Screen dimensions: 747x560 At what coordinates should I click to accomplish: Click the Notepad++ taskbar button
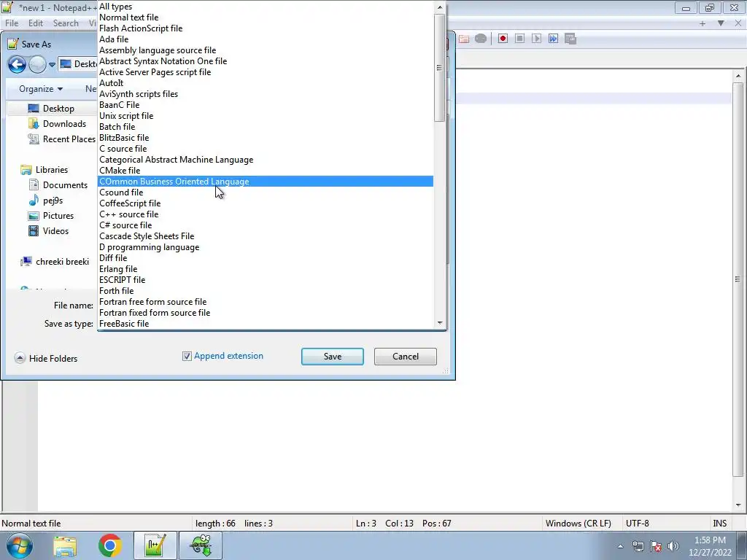coord(155,545)
